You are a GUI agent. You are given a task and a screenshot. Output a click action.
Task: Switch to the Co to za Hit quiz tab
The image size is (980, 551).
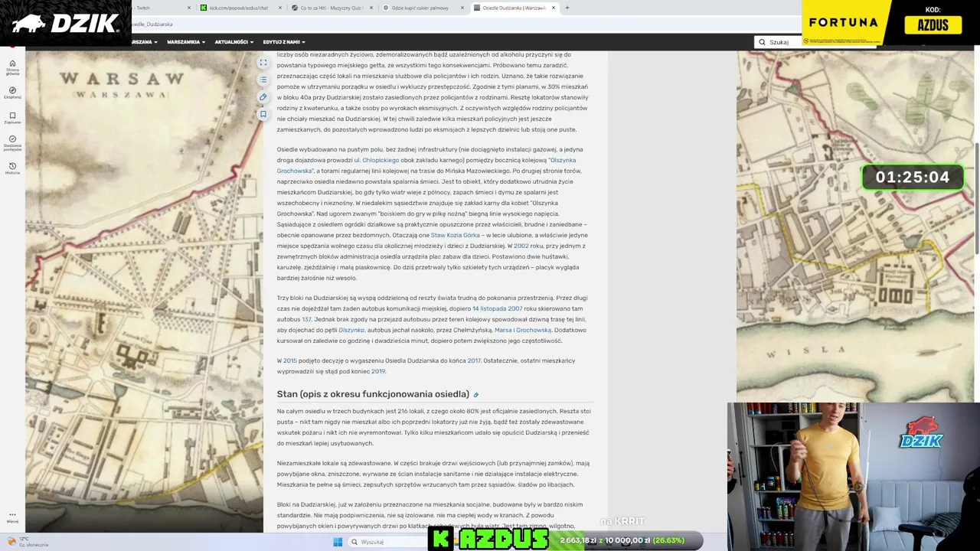click(331, 8)
